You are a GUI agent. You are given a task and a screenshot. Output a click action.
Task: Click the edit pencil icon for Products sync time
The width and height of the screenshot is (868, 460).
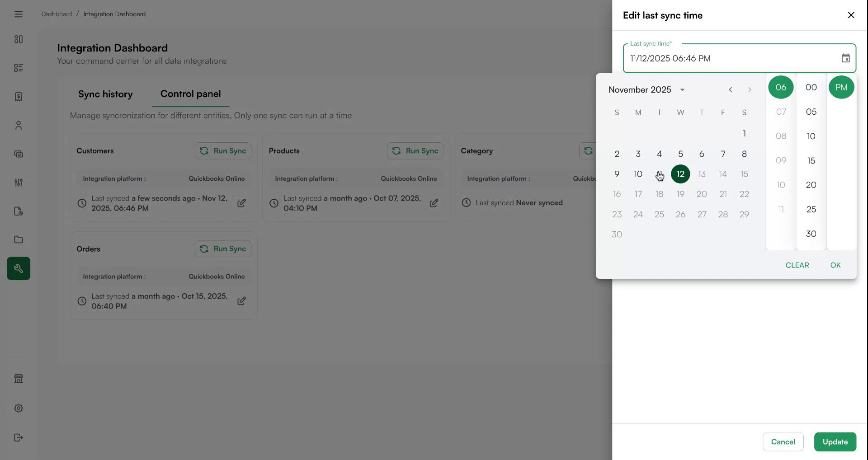click(x=434, y=203)
